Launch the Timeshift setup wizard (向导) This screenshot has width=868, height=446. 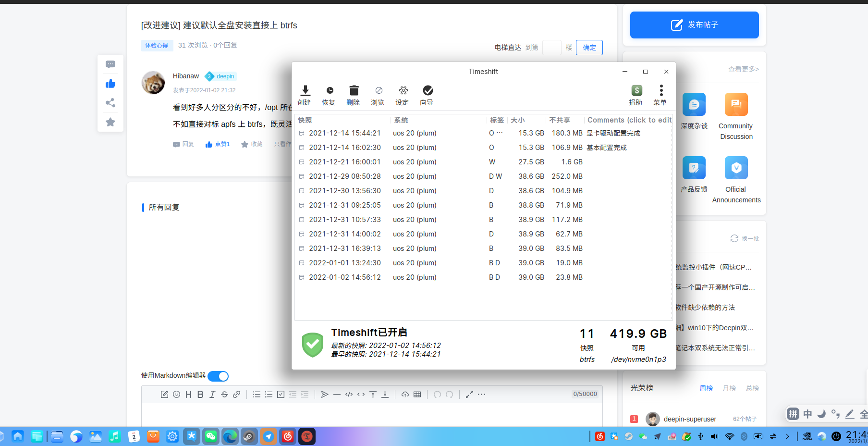pyautogui.click(x=427, y=95)
